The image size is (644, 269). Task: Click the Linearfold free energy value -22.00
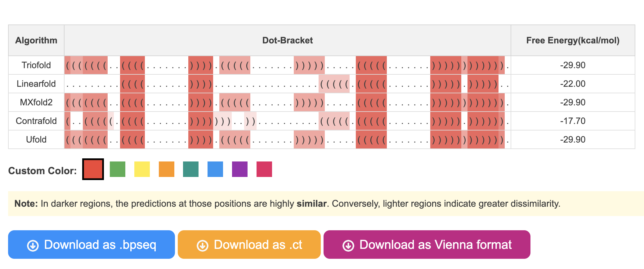[x=573, y=84]
